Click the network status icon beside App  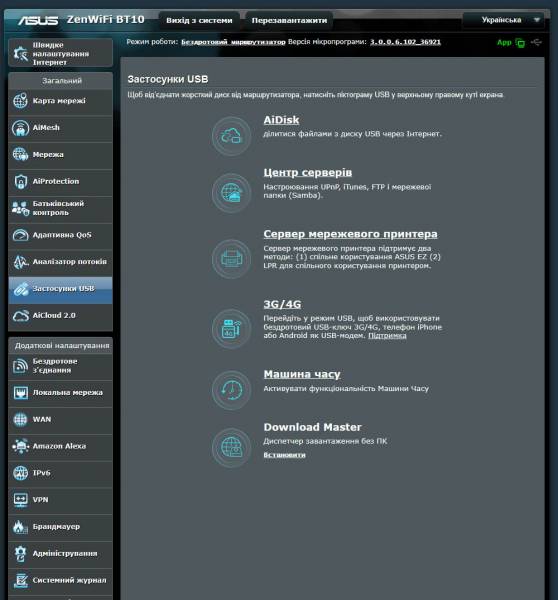click(520, 43)
